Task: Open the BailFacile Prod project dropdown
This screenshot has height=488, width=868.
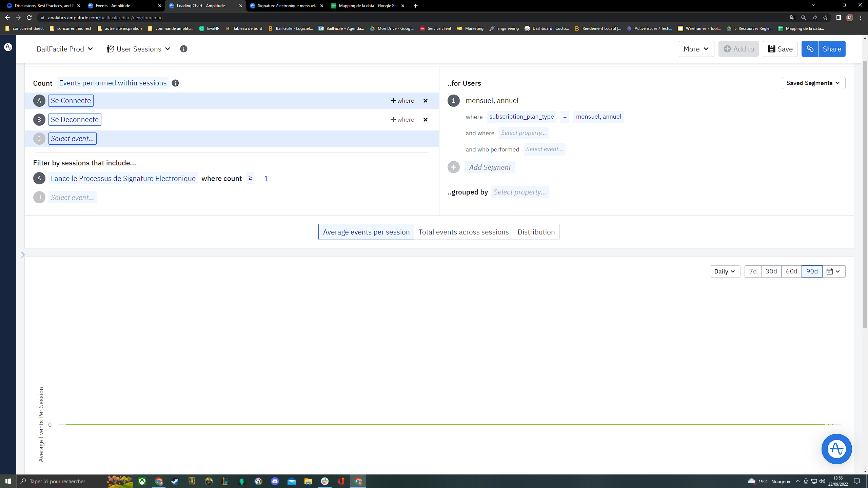Action: coord(64,49)
